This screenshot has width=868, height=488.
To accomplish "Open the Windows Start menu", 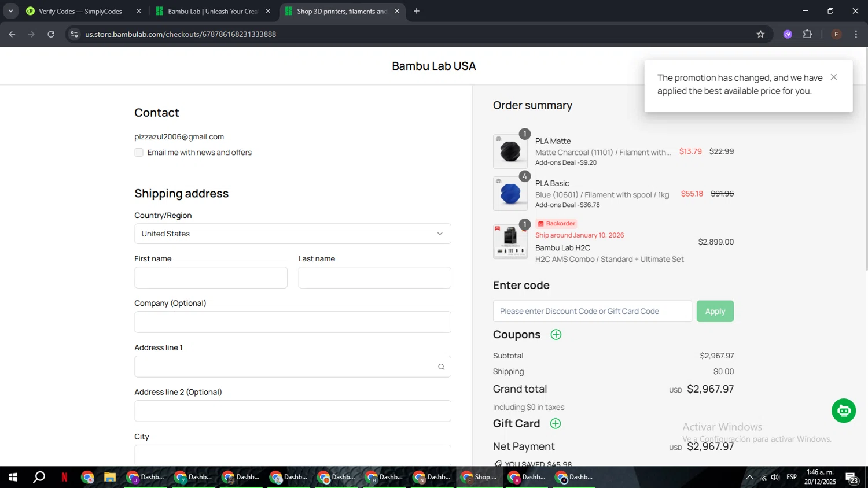I will point(13,477).
